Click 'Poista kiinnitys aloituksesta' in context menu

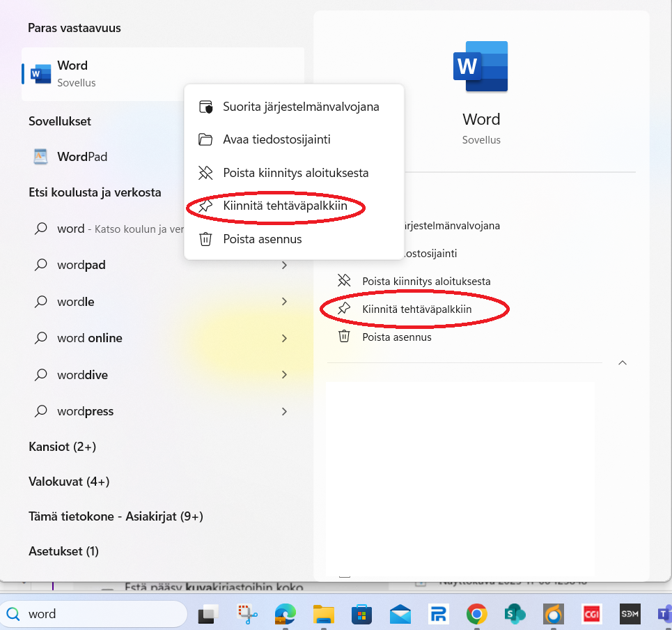(x=295, y=173)
